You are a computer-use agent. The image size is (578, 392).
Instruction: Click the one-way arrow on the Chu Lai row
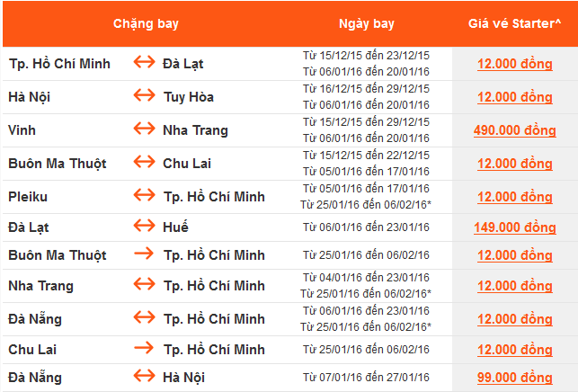(x=144, y=349)
